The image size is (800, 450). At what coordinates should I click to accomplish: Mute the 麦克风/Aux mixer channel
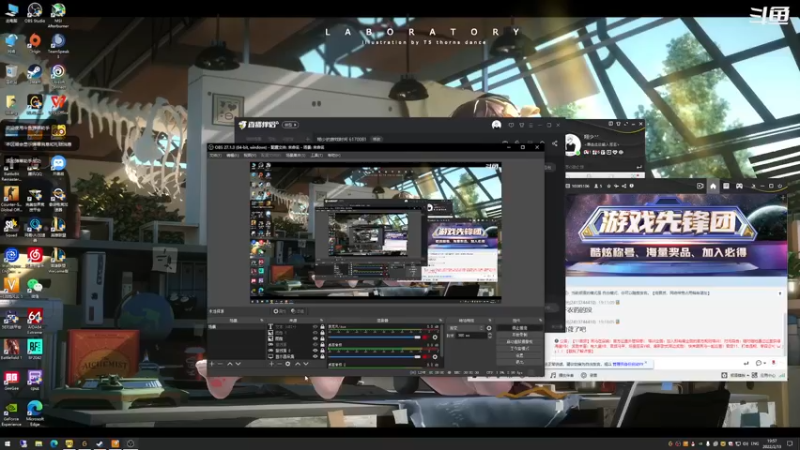426,337
